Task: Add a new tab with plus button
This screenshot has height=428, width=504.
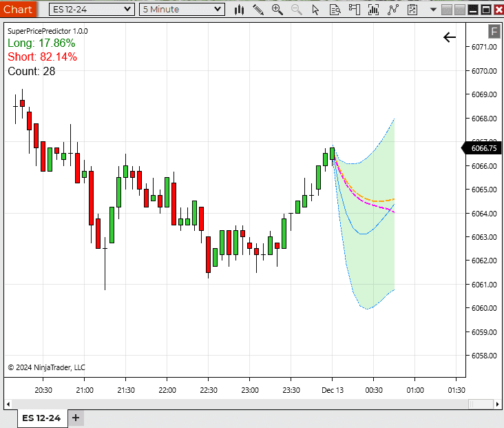Action: tap(76, 418)
